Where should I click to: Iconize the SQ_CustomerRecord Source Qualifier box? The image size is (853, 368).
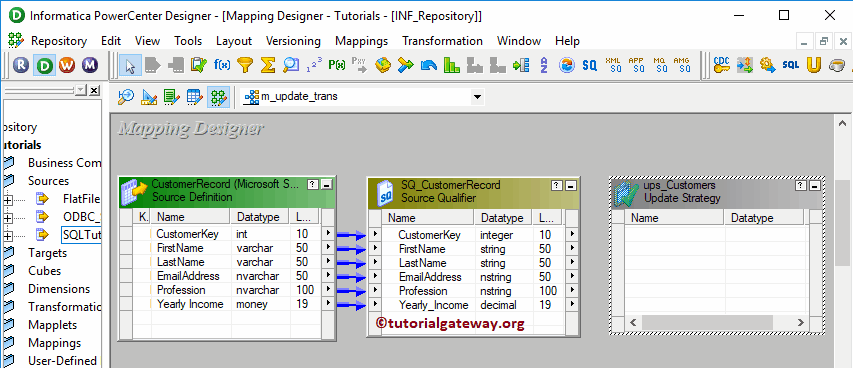tap(571, 186)
